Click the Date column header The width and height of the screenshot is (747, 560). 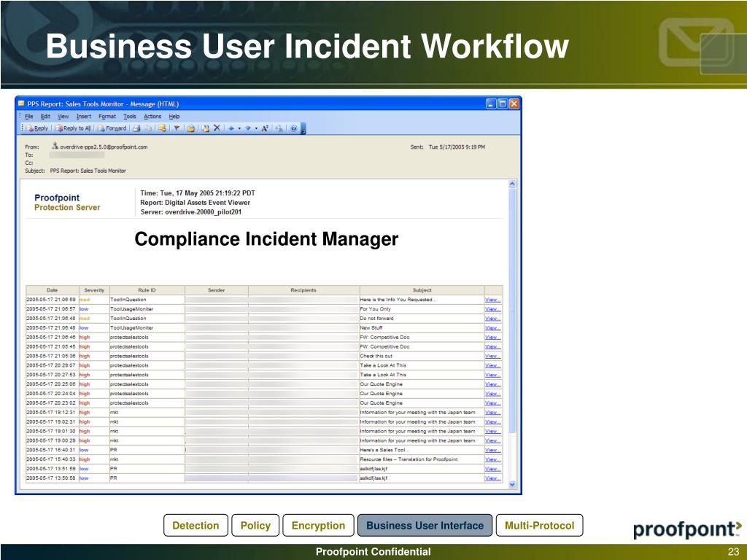click(x=53, y=290)
